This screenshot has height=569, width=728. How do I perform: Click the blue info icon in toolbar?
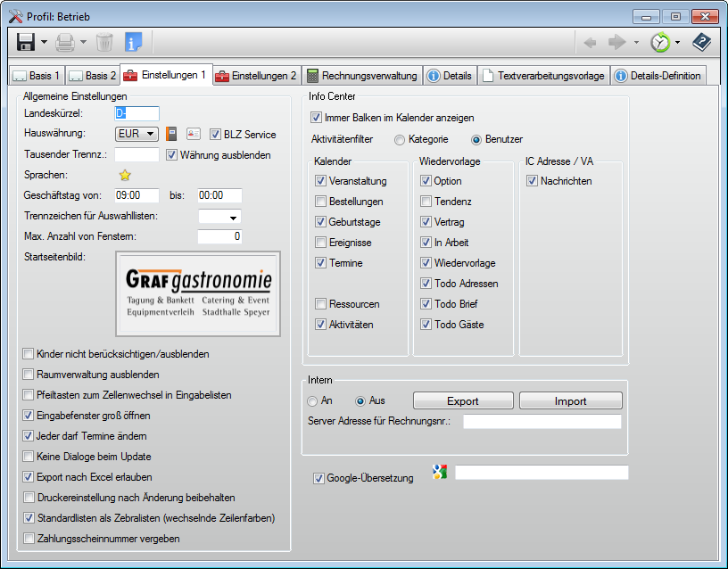pos(133,42)
